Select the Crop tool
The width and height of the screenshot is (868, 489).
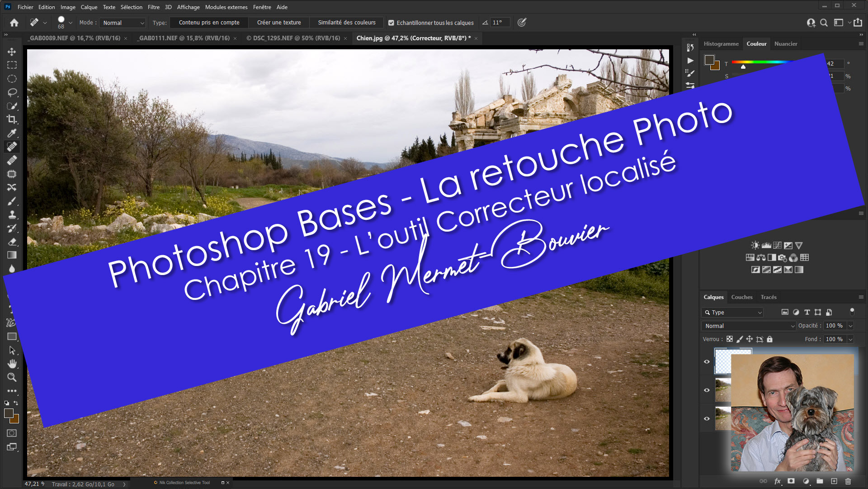coord(12,119)
